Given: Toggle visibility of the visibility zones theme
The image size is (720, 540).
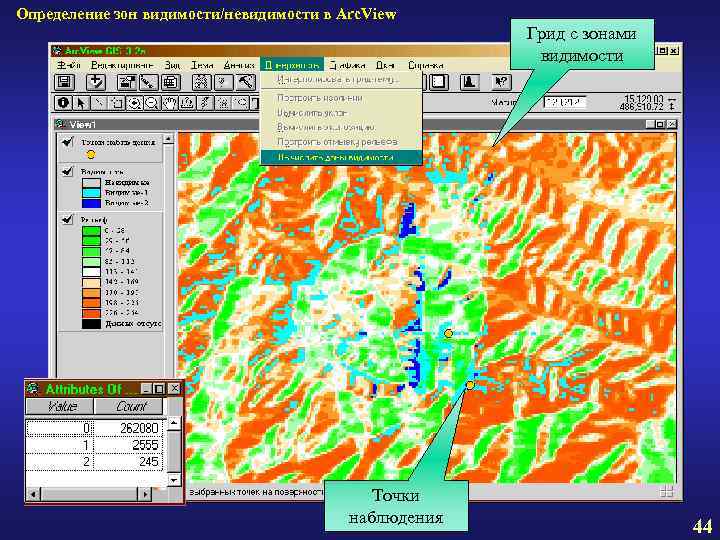Looking at the screenshot, I should (x=68, y=172).
